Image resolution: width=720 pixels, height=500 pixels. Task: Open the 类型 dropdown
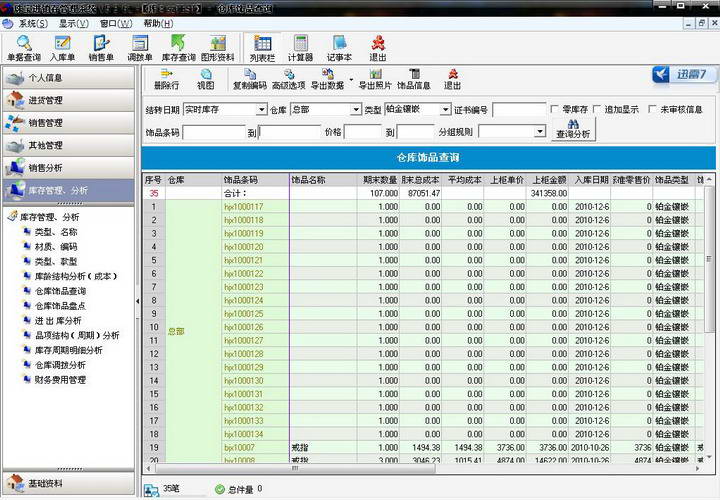click(445, 110)
